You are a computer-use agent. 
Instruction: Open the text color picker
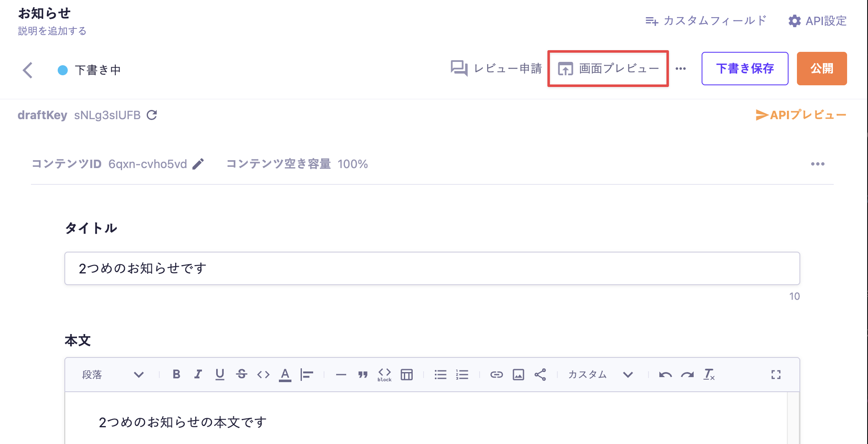click(x=285, y=374)
